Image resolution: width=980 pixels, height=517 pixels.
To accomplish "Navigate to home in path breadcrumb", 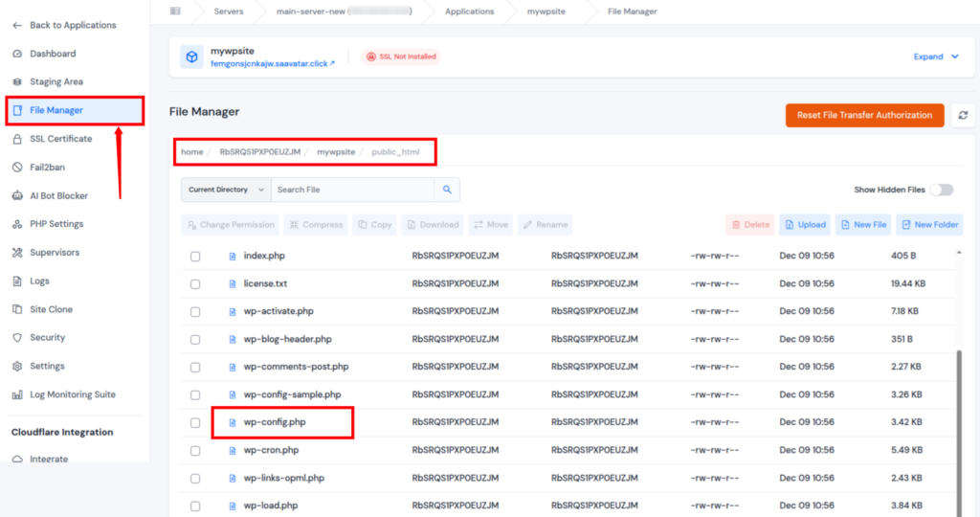I will (191, 152).
